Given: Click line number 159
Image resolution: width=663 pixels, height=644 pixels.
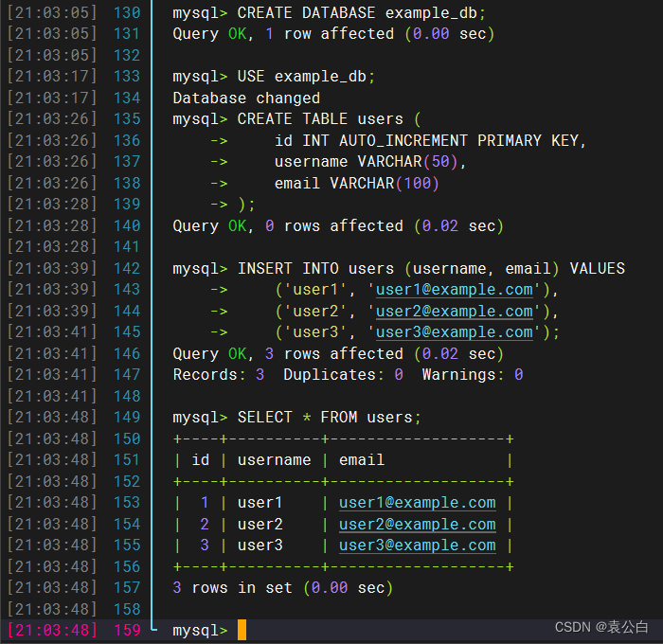Looking at the screenshot, I should [x=127, y=630].
